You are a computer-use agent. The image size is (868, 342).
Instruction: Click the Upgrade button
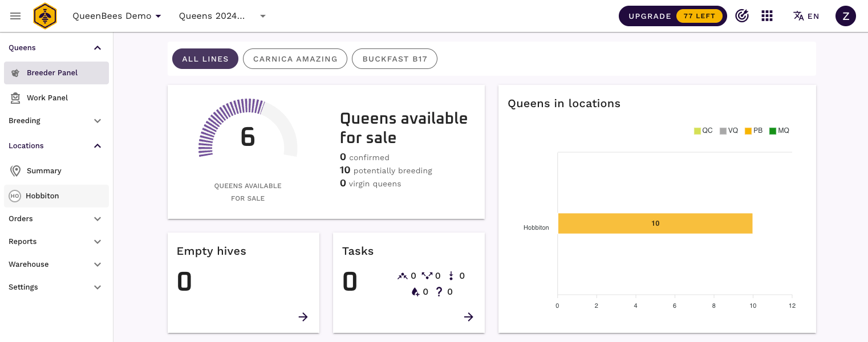coord(672,16)
